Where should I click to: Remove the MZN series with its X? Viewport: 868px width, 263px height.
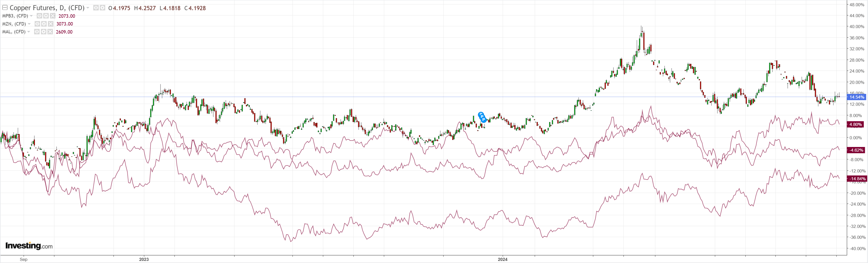[x=51, y=24]
